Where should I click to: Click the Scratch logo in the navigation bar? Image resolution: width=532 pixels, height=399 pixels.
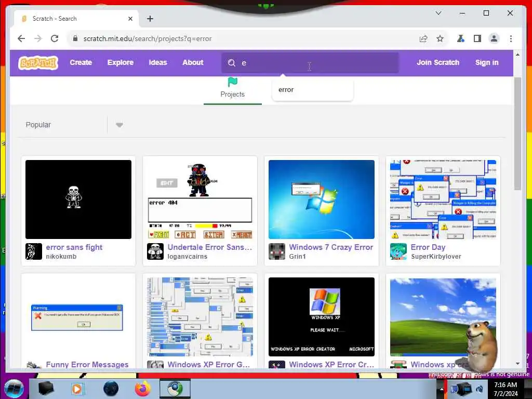38,63
